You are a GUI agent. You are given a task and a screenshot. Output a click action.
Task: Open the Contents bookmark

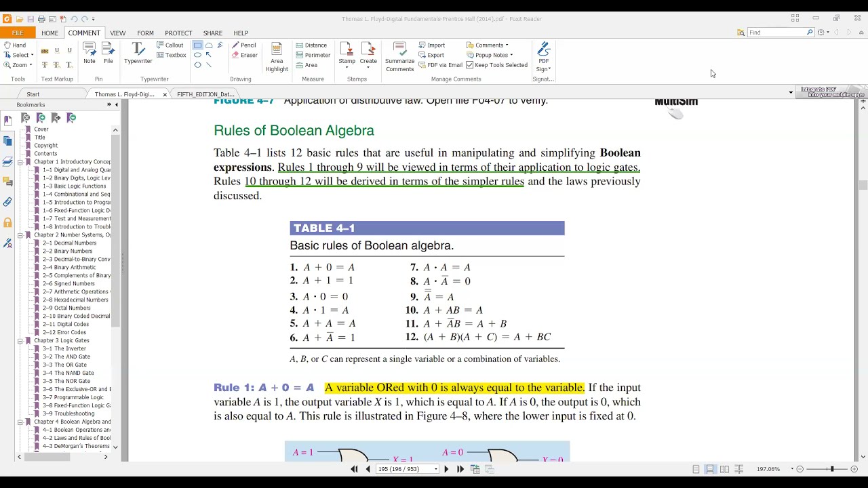(x=46, y=154)
